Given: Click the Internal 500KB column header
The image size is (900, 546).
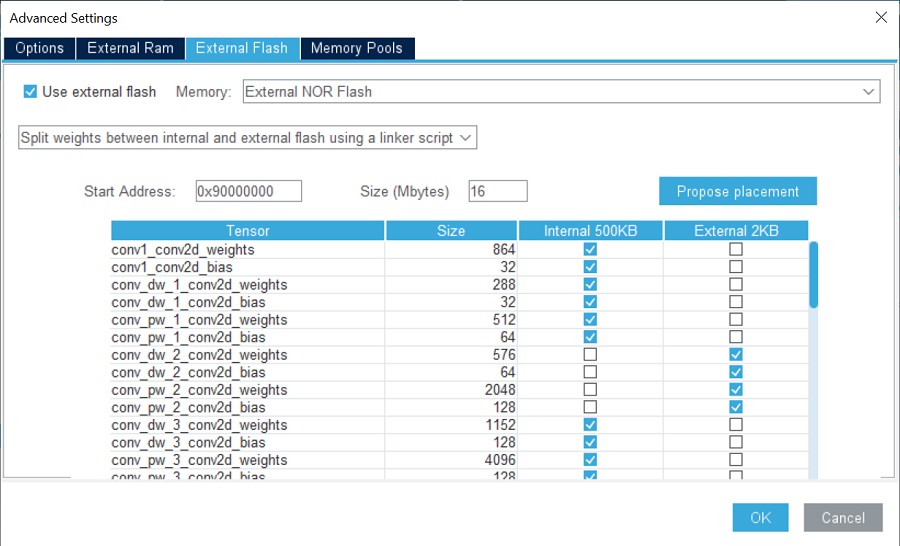Looking at the screenshot, I should click(x=591, y=231).
